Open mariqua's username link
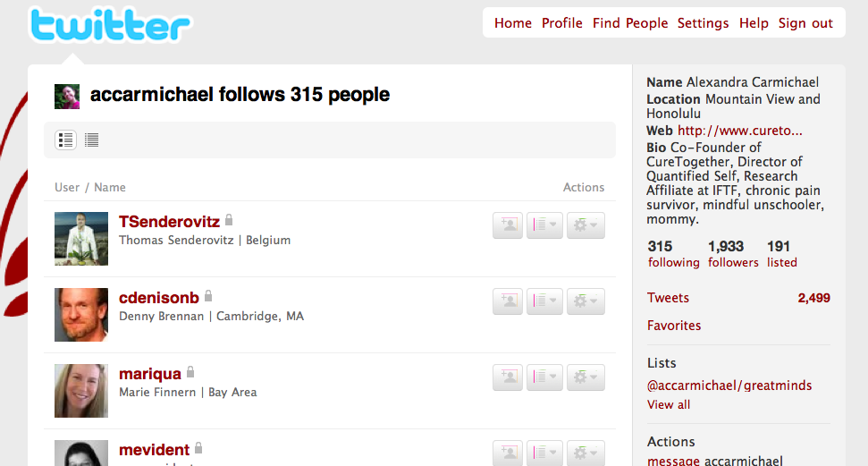Image resolution: width=868 pixels, height=466 pixels. click(150, 374)
